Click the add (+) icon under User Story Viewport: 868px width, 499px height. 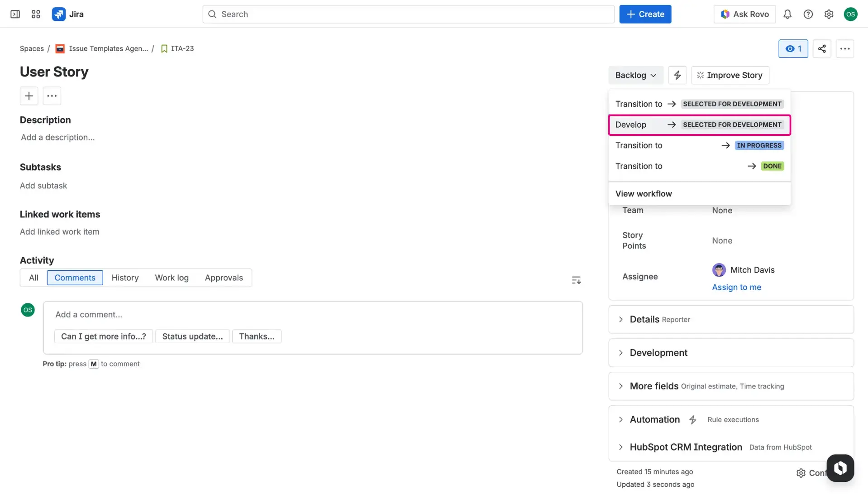pos(29,96)
